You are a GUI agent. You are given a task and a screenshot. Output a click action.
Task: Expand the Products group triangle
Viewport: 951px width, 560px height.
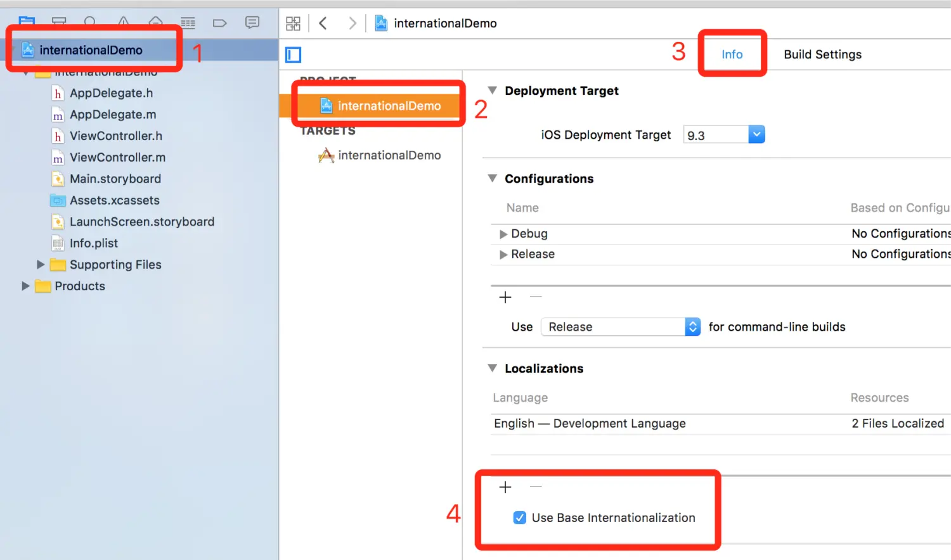(25, 286)
